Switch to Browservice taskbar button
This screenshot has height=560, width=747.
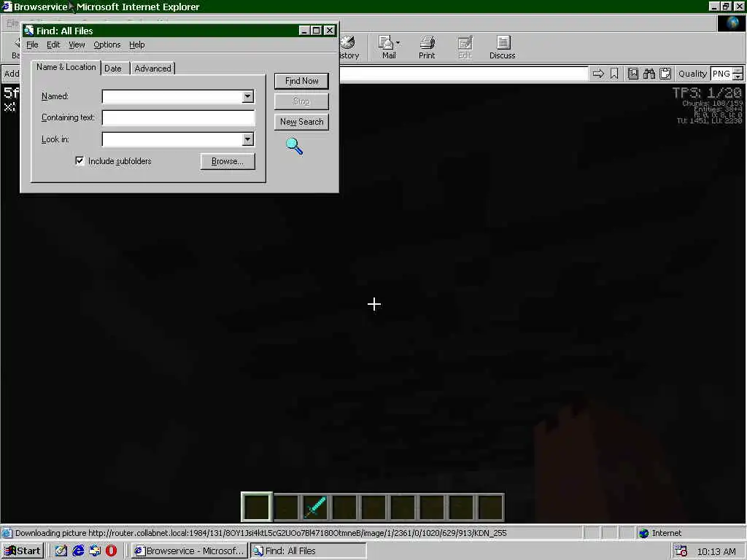[x=189, y=551]
